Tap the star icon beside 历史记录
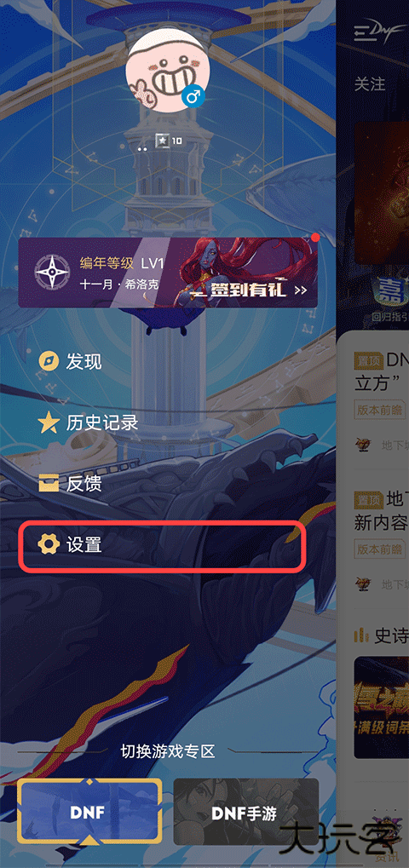 pyautogui.click(x=49, y=423)
